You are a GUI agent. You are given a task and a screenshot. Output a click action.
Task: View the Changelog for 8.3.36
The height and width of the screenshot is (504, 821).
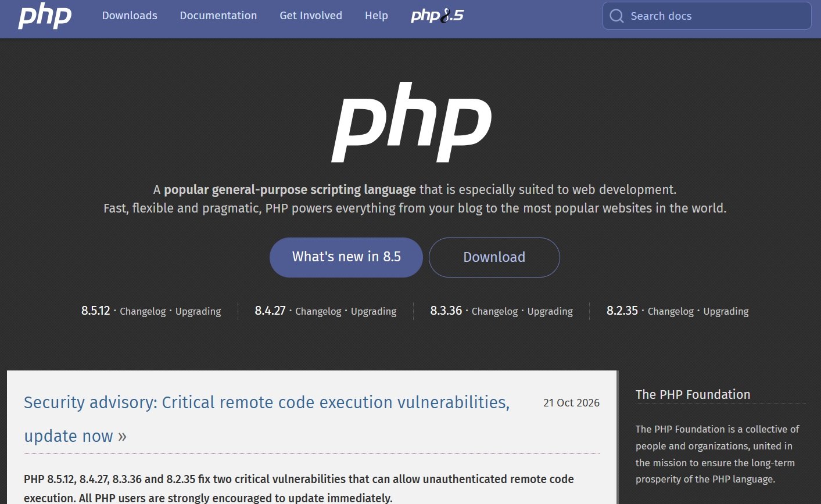click(x=494, y=311)
